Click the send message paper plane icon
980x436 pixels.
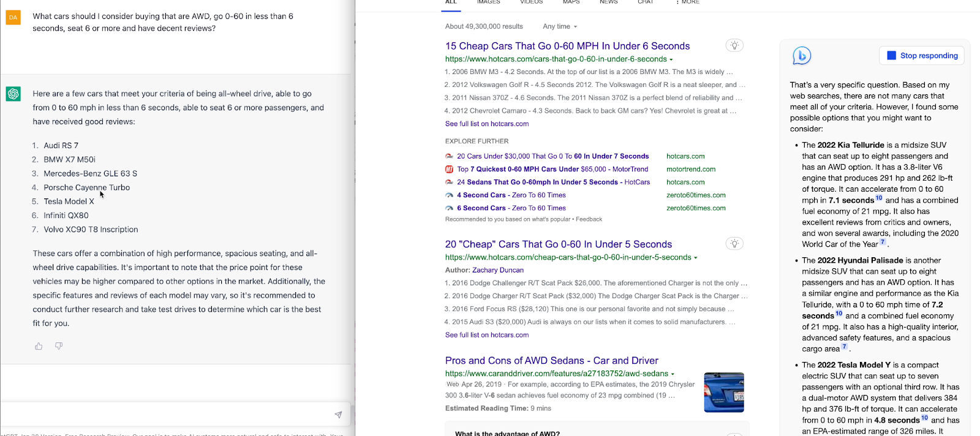[338, 415]
